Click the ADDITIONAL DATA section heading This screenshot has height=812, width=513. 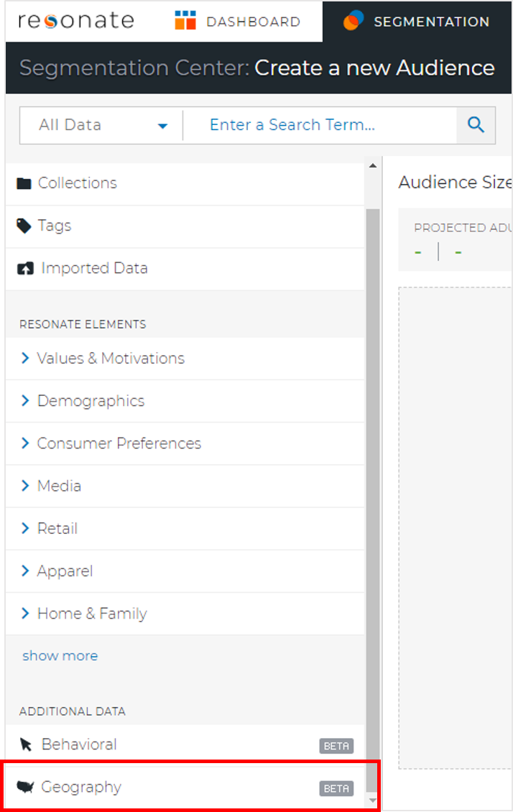pyautogui.click(x=73, y=711)
